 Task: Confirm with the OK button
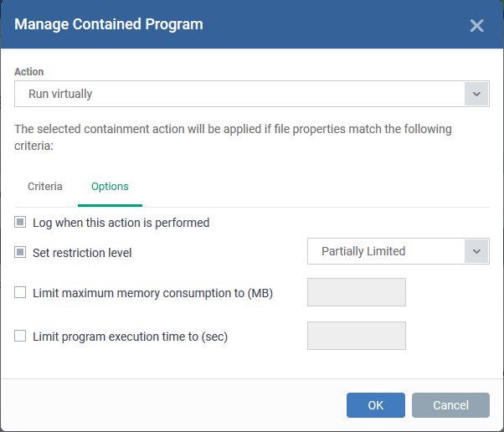[x=376, y=405]
